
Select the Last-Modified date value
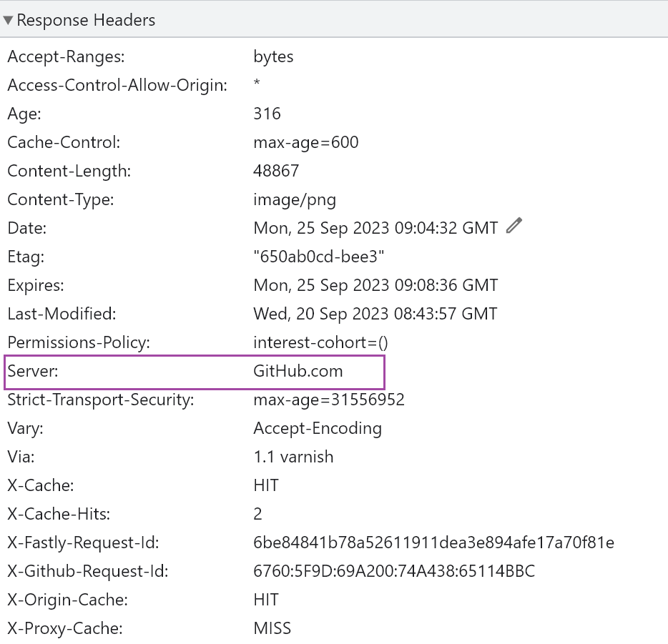click(375, 314)
